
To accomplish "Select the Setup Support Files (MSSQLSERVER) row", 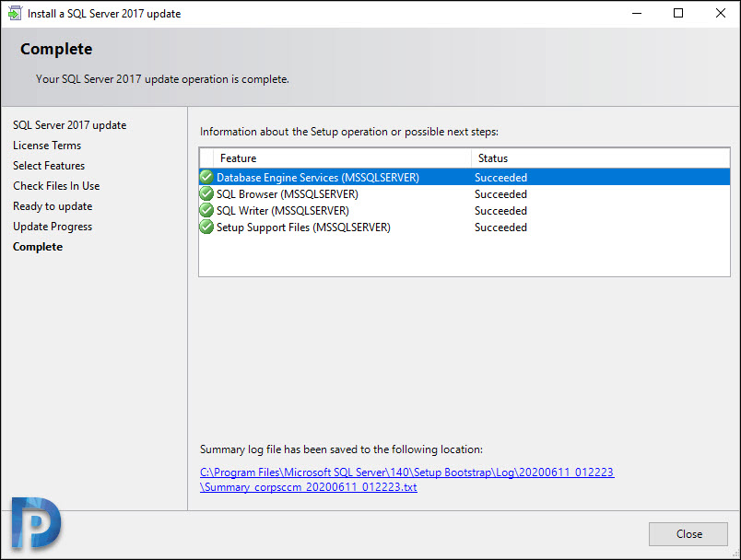I will (465, 227).
